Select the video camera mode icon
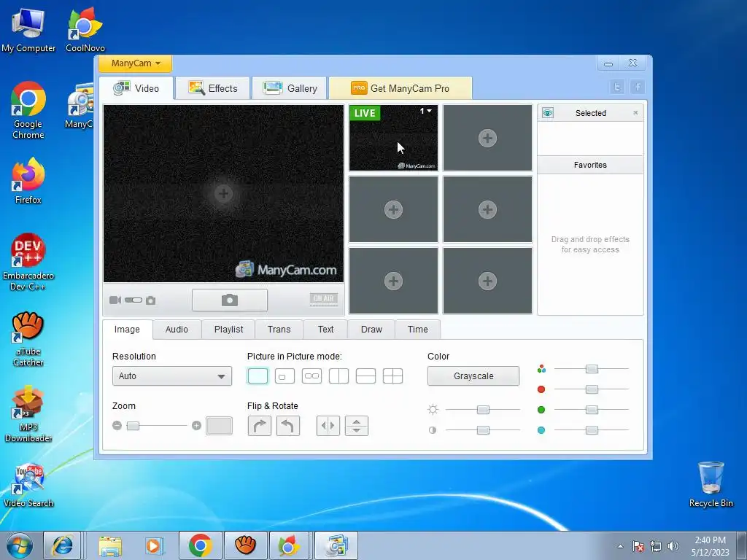Screen dimensions: 747x560 115,300
